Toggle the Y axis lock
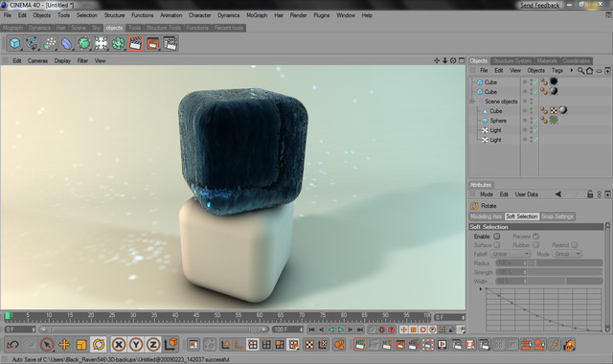The image size is (613, 364). (136, 345)
